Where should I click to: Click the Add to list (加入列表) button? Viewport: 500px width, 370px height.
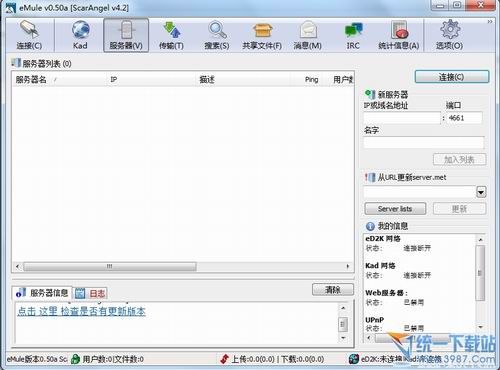[x=459, y=160]
